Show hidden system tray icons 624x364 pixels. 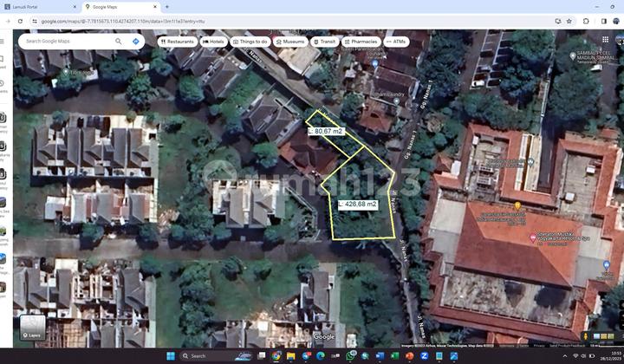565,355
